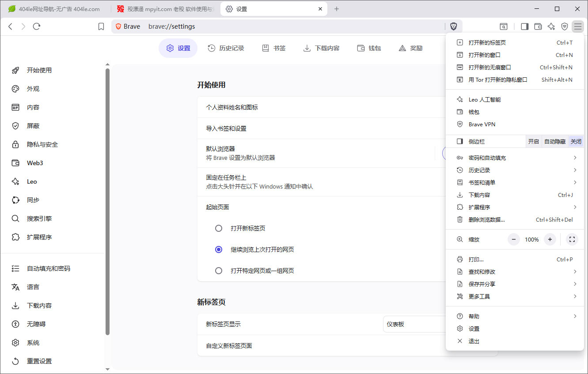This screenshot has height=374, width=588.
Task: Expand 书签和清单 submenu
Action: 515,182
